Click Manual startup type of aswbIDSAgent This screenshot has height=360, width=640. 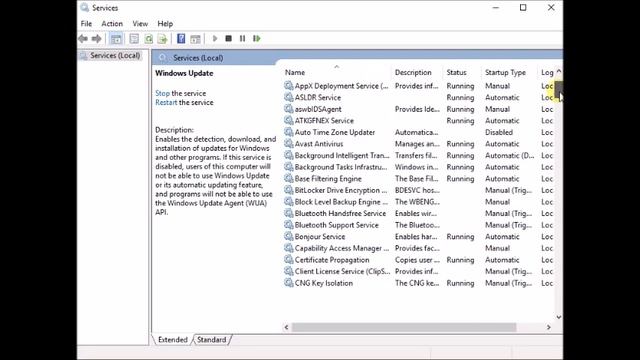(x=497, y=109)
